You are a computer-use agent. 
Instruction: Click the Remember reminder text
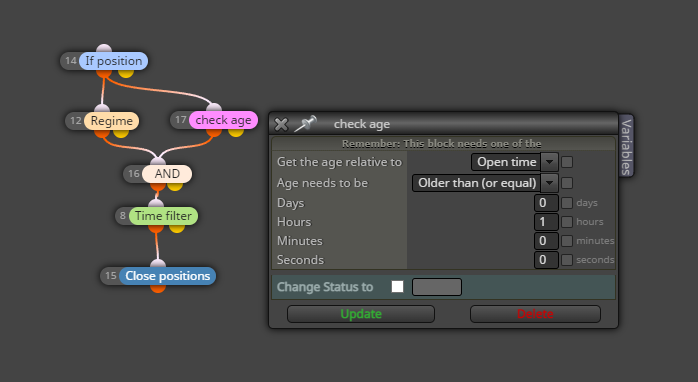click(442, 143)
